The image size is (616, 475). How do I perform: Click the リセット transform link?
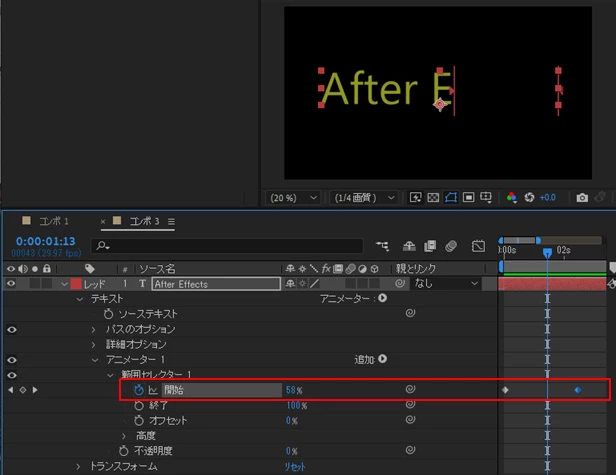pyautogui.click(x=295, y=467)
